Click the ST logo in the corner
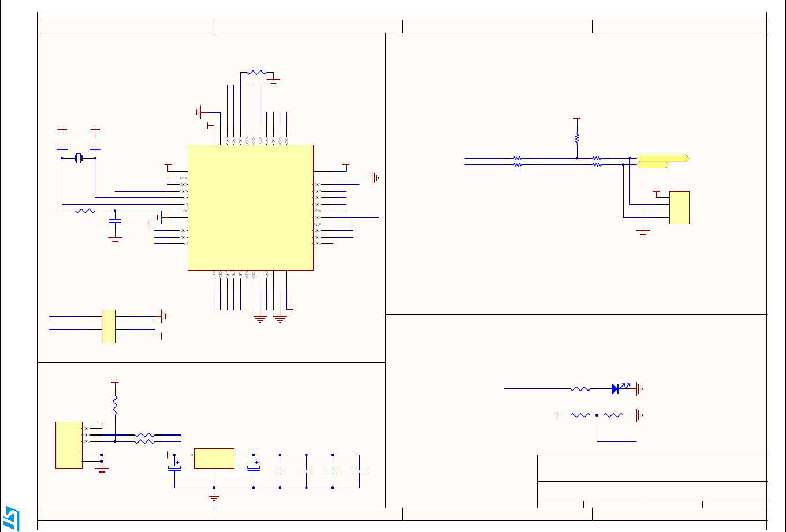The width and height of the screenshot is (786, 532). (x=11, y=519)
